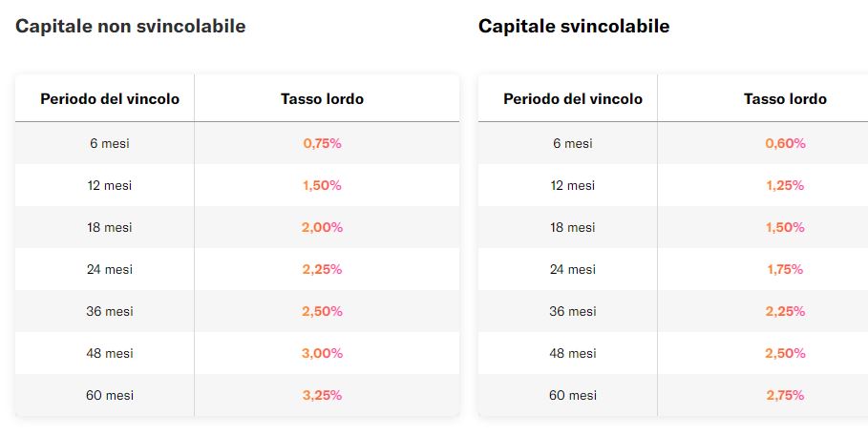Click the 'Capitale svincolabile' heading
The height and width of the screenshot is (436, 868).
pos(574,26)
